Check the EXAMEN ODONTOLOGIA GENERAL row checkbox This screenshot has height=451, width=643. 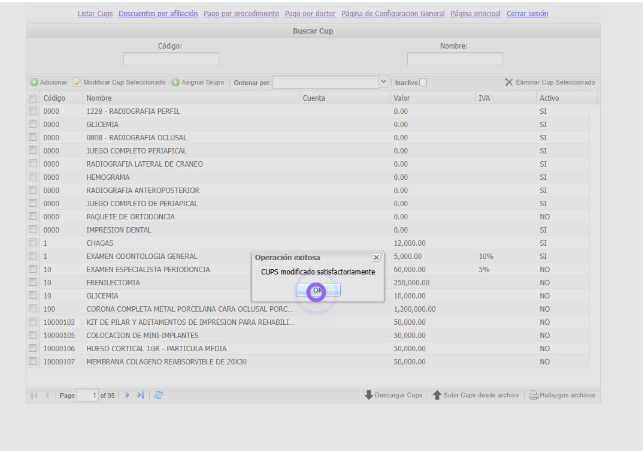coord(33,256)
